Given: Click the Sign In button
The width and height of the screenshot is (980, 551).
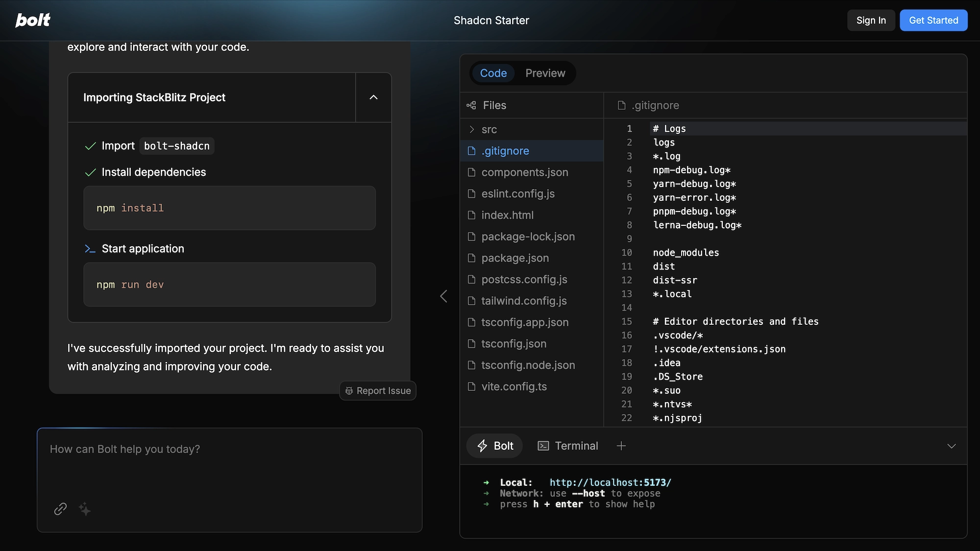Looking at the screenshot, I should [871, 20].
